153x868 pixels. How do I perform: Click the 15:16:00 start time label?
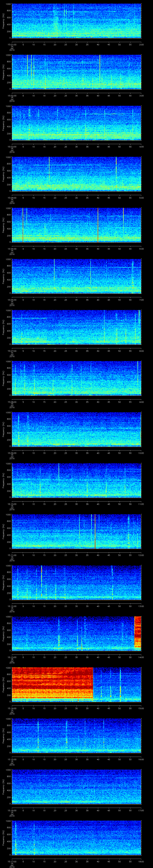tap(12, 810)
